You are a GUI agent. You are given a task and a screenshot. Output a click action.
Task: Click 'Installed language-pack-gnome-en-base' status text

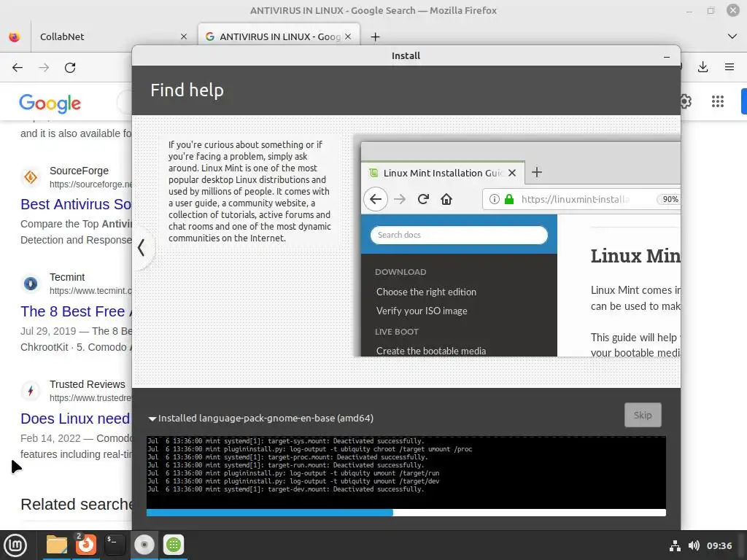click(x=266, y=418)
